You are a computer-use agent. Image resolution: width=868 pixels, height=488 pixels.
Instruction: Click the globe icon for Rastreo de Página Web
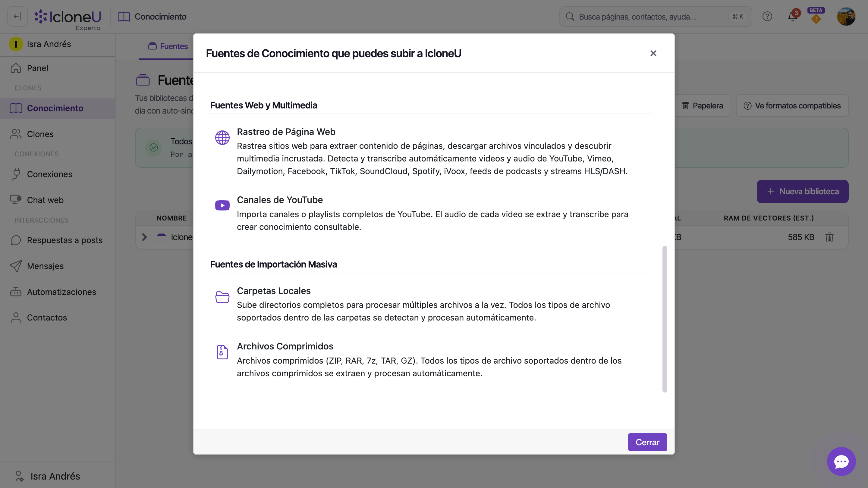[x=222, y=138]
